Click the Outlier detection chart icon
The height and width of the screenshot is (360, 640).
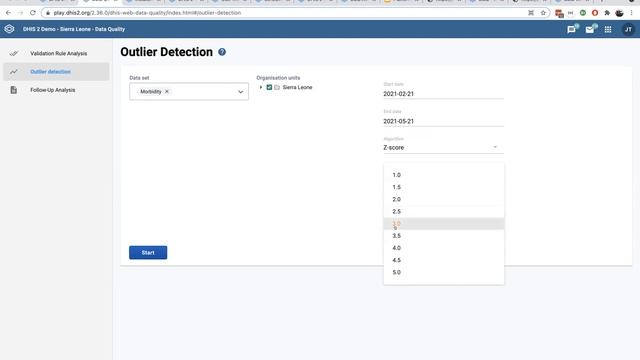(14, 72)
